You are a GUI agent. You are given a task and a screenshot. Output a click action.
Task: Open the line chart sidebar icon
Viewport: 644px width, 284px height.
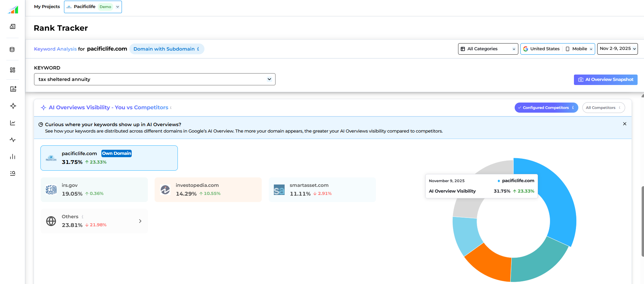tap(13, 123)
